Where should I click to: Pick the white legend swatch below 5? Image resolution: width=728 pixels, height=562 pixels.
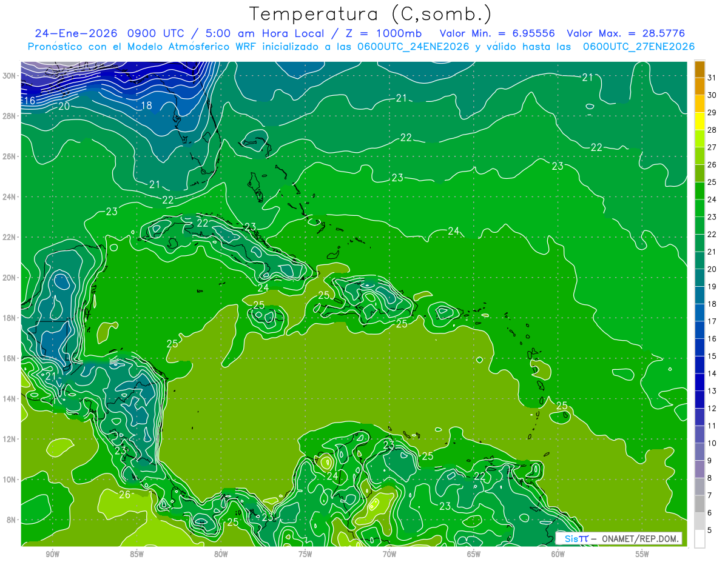pyautogui.click(x=699, y=539)
